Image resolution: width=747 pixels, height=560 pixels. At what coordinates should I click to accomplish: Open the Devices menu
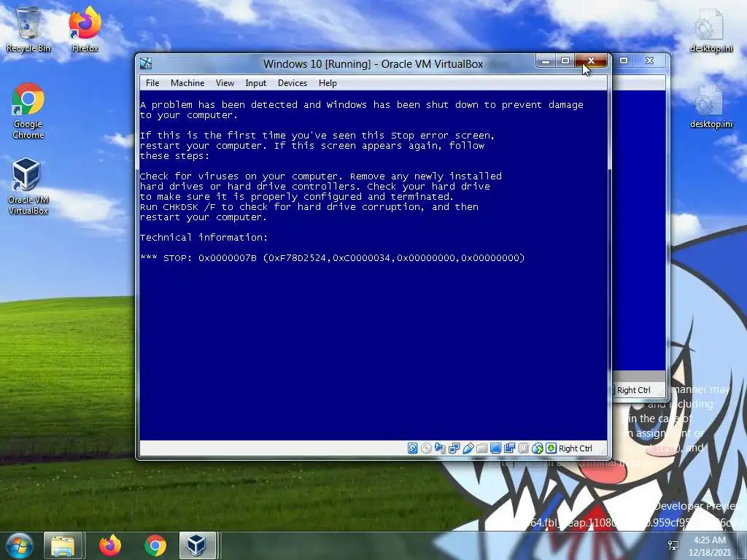(x=292, y=83)
